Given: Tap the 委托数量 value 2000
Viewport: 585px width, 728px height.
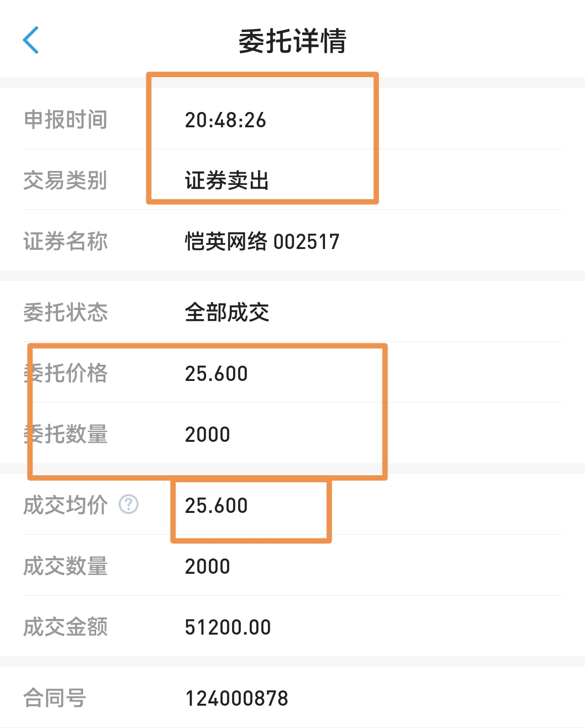Looking at the screenshot, I should (208, 435).
